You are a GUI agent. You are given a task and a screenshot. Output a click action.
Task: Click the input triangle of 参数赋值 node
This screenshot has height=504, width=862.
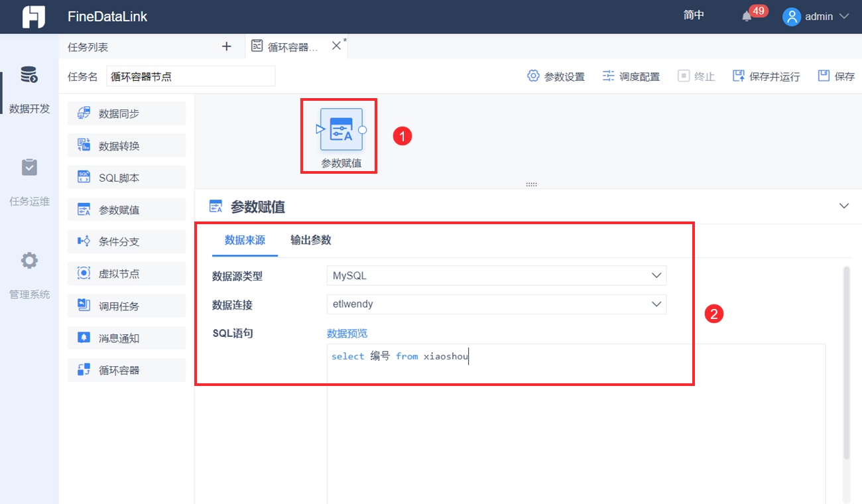[x=320, y=129]
